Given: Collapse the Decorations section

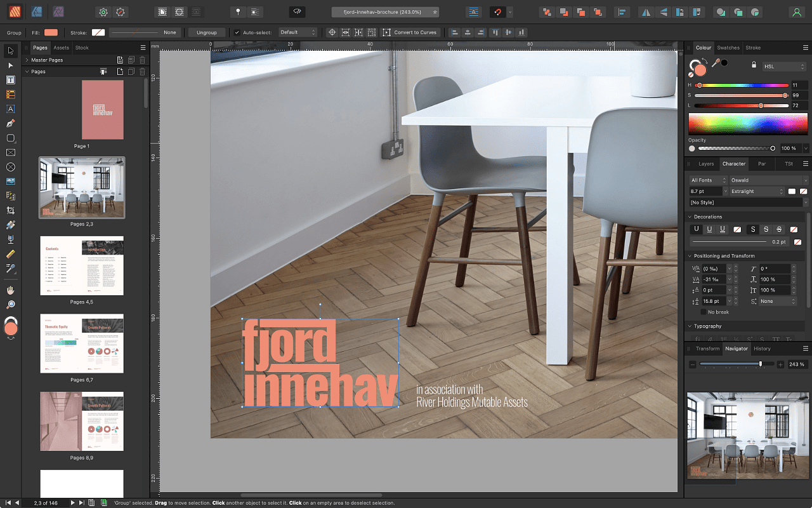Looking at the screenshot, I should coord(690,217).
